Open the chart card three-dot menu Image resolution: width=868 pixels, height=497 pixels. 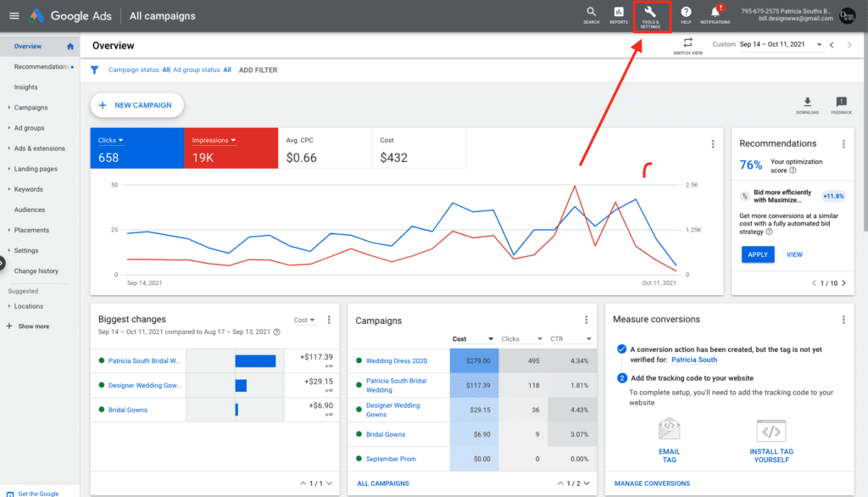[712, 144]
